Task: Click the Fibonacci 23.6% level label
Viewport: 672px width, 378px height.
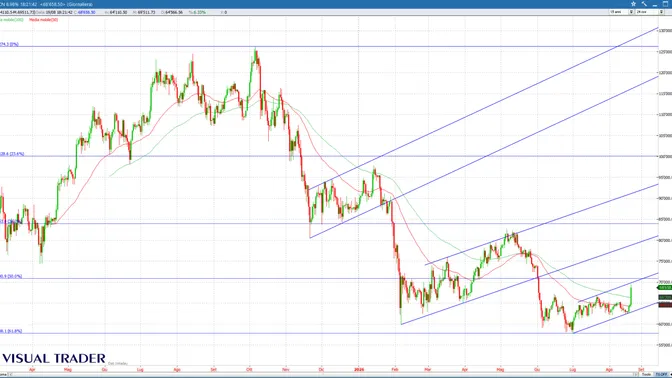Action: click(x=12, y=154)
